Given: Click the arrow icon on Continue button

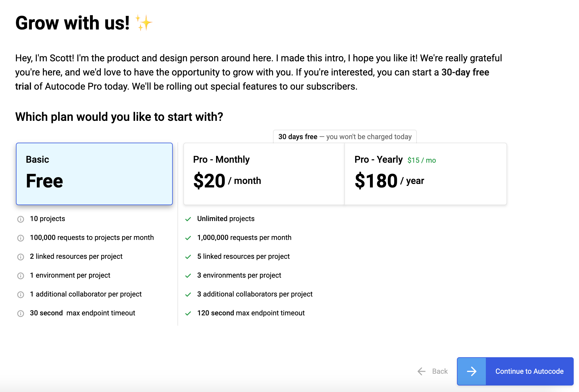Looking at the screenshot, I should (x=472, y=371).
